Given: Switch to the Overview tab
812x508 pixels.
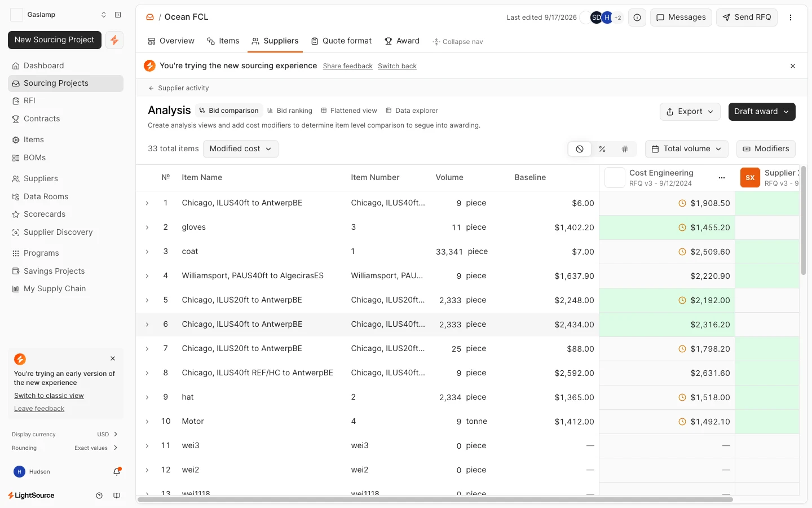Looking at the screenshot, I should (x=171, y=41).
